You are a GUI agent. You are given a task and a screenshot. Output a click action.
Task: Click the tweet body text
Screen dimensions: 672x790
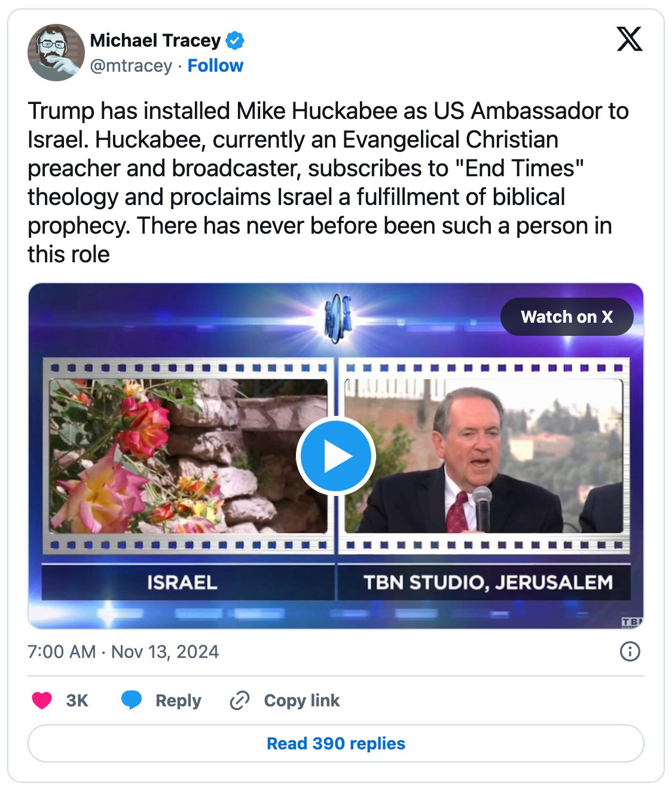(x=328, y=182)
